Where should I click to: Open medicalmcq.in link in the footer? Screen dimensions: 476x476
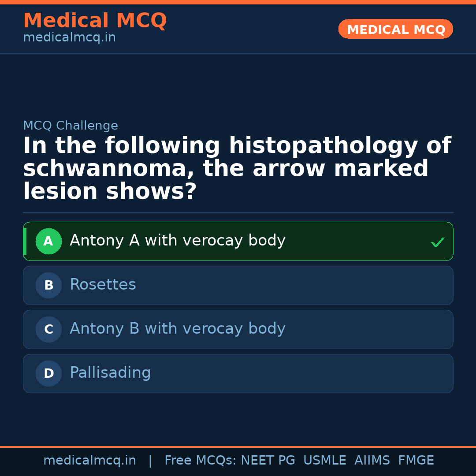[89, 461]
